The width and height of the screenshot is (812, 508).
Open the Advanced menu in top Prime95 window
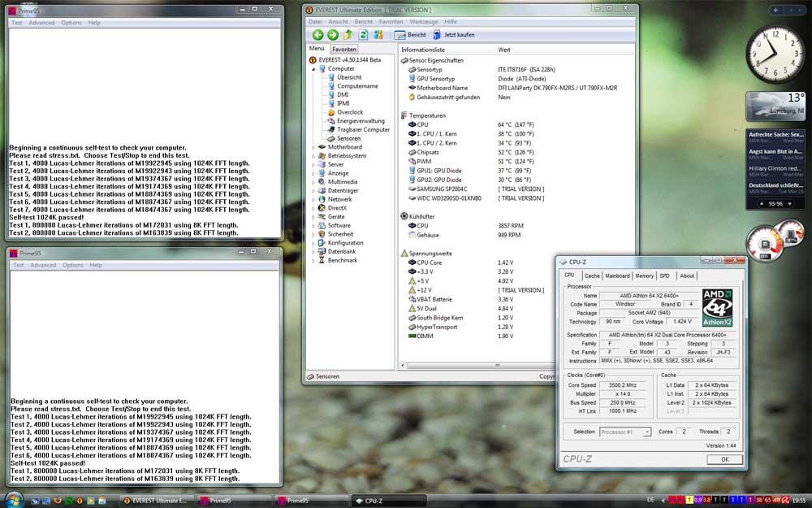pos(41,23)
